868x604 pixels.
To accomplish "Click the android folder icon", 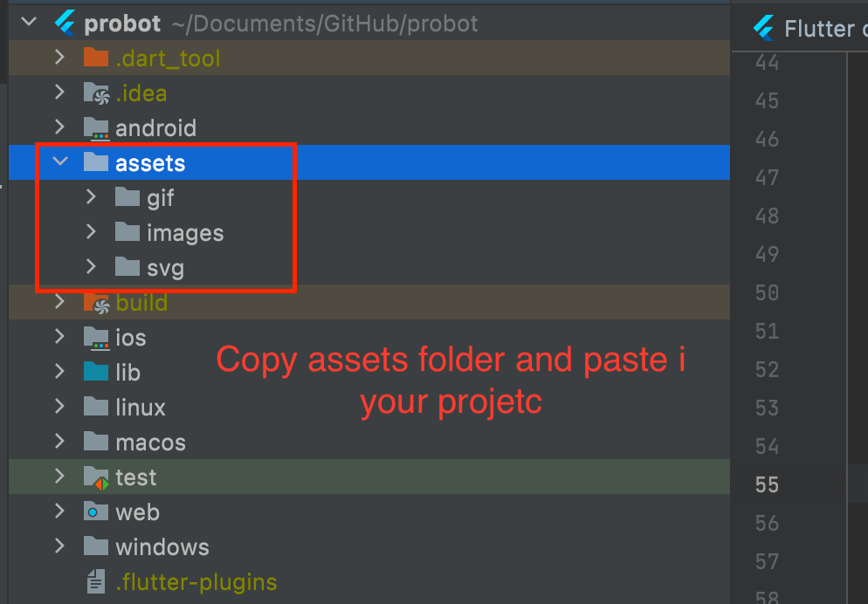I will [96, 127].
